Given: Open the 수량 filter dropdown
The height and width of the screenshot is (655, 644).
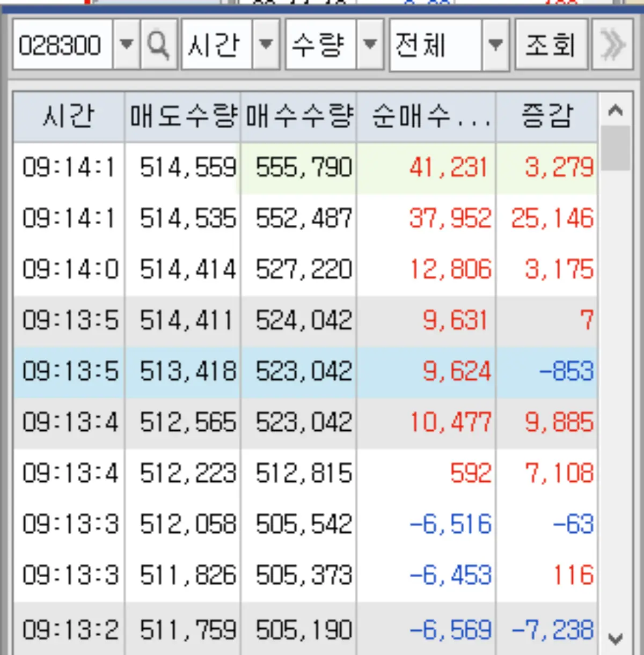Looking at the screenshot, I should coord(370,45).
